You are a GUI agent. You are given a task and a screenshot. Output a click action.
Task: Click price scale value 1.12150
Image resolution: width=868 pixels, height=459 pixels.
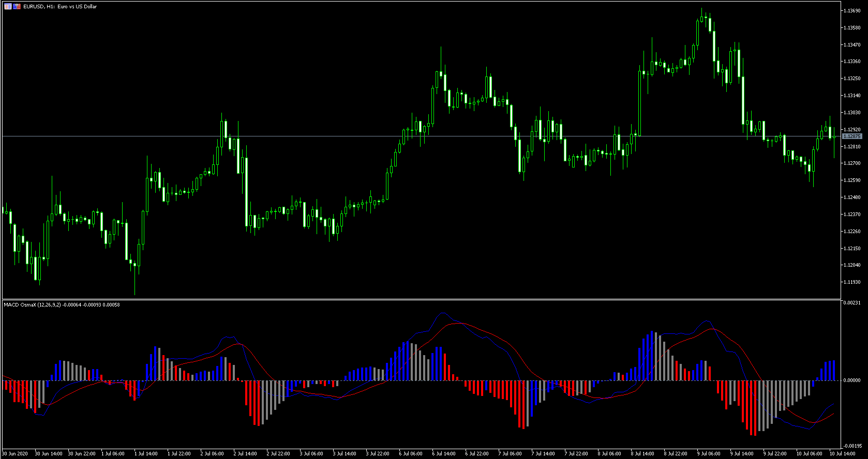point(851,249)
